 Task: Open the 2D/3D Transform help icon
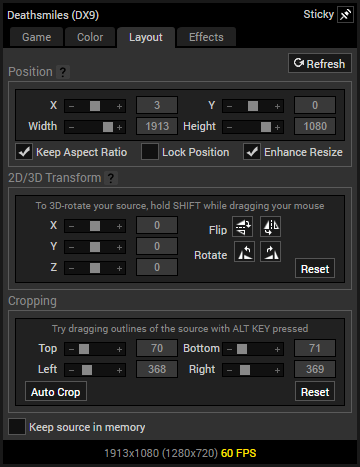point(111,178)
